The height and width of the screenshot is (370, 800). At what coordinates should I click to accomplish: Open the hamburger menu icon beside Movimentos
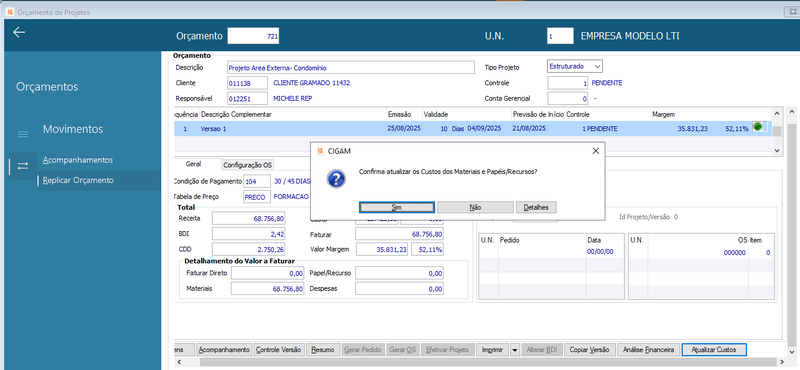pyautogui.click(x=23, y=134)
